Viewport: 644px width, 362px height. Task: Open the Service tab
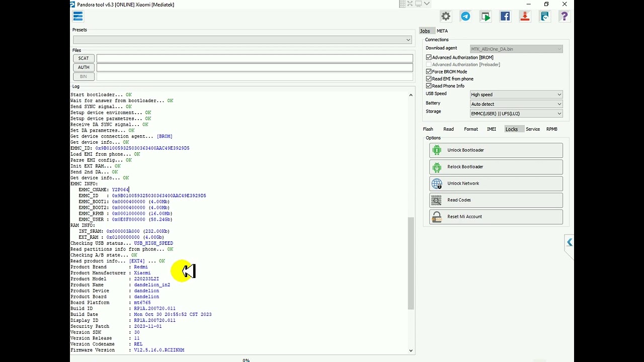533,129
